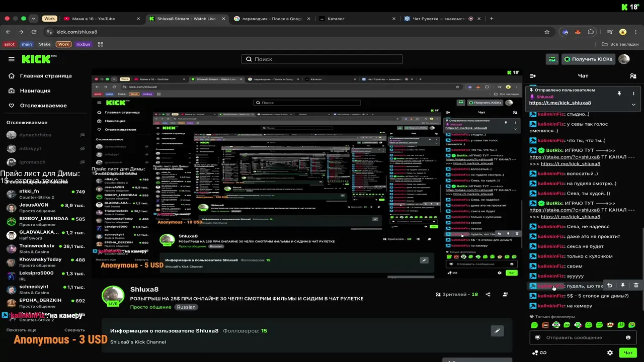This screenshot has height=362, width=644.
Task: Click the heart icon next to Отслеживаемое
Action: point(12,106)
